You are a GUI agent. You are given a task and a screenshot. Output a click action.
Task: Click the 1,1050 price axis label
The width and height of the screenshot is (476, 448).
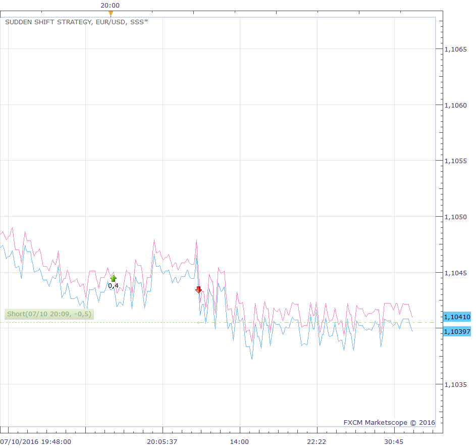tap(456, 217)
